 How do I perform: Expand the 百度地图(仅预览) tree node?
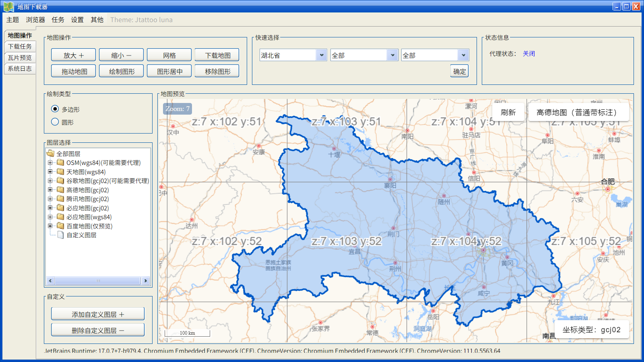(x=50, y=226)
